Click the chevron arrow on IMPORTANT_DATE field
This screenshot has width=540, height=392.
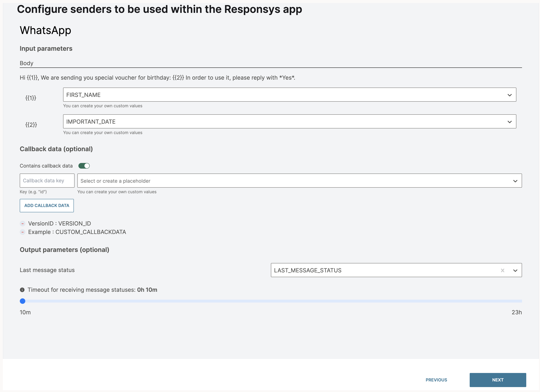(x=509, y=122)
